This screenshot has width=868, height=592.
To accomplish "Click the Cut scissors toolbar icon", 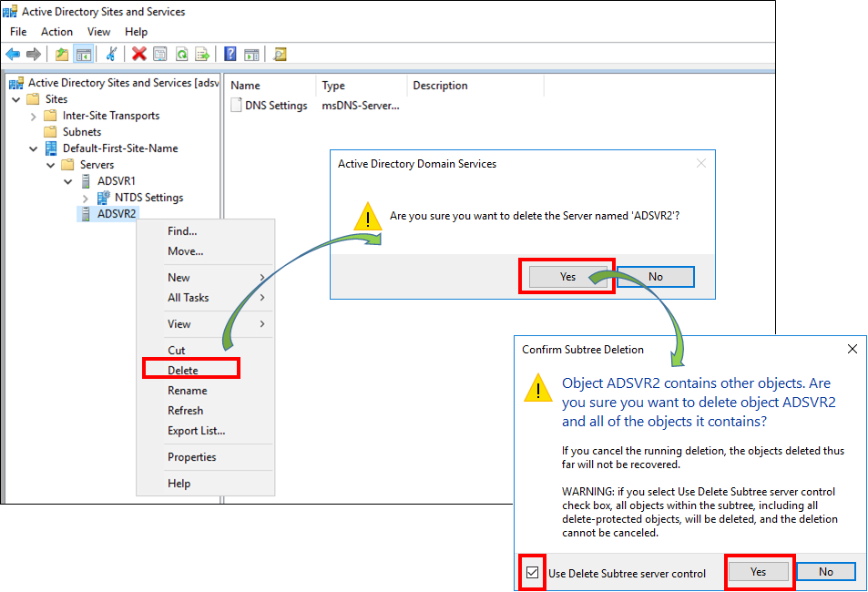I will [x=111, y=55].
